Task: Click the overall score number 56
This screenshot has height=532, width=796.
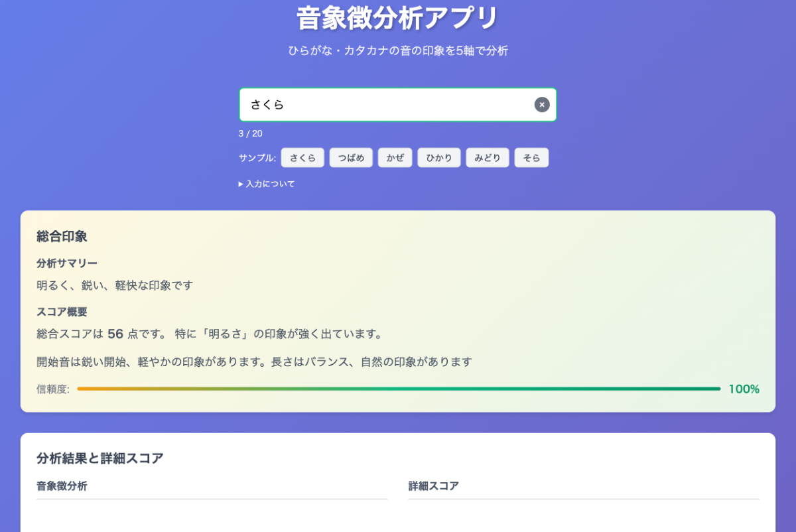Action: 115,334
